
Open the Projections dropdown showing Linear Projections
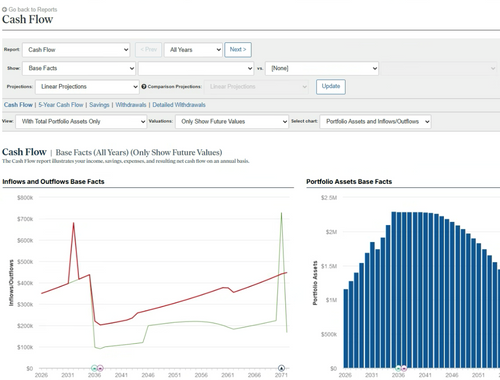87,87
